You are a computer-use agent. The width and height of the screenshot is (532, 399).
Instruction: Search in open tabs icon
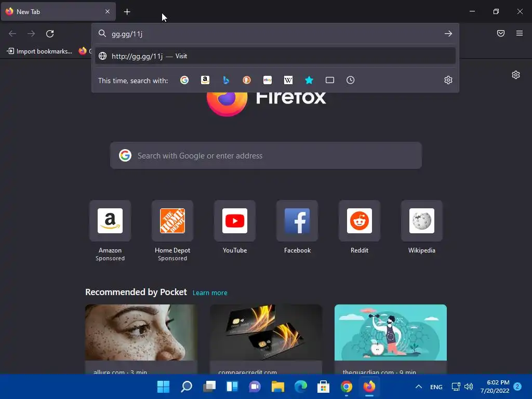tap(330, 80)
